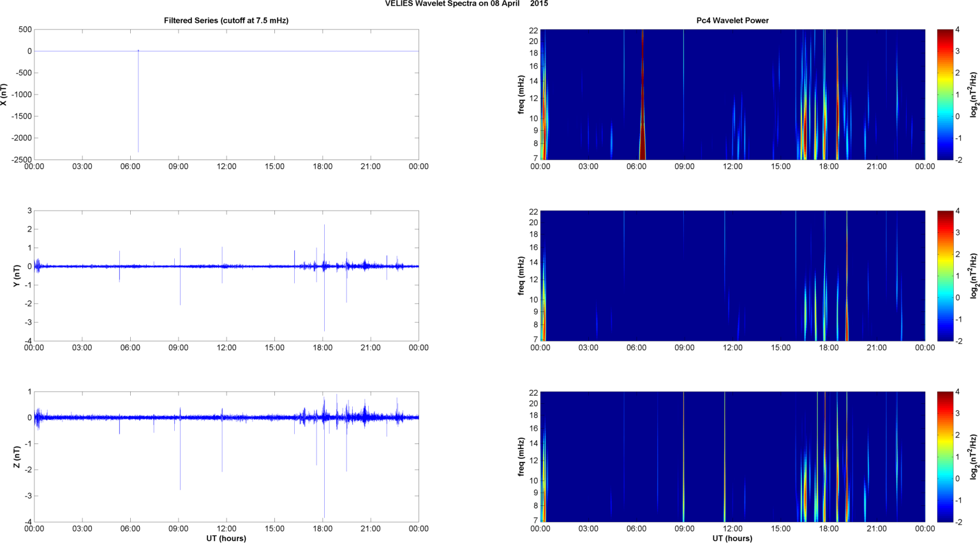Click the log2 colorbar label of bottom spectrogram

click(x=973, y=457)
